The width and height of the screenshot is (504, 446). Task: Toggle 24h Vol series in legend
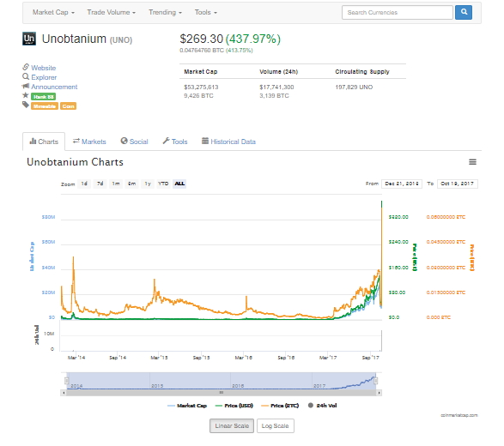[322, 406]
